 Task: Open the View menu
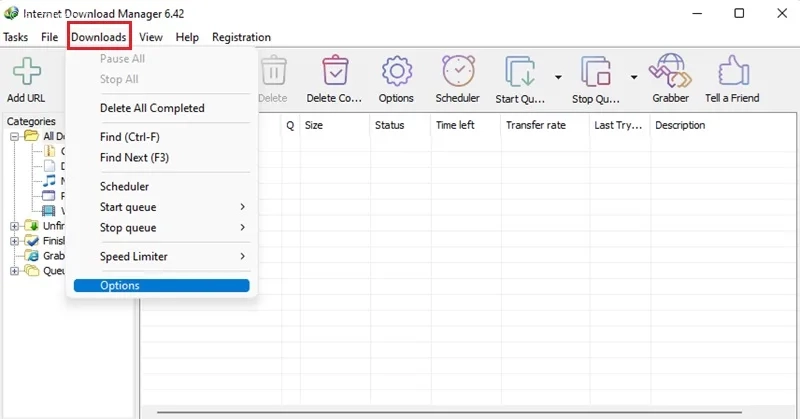point(151,37)
